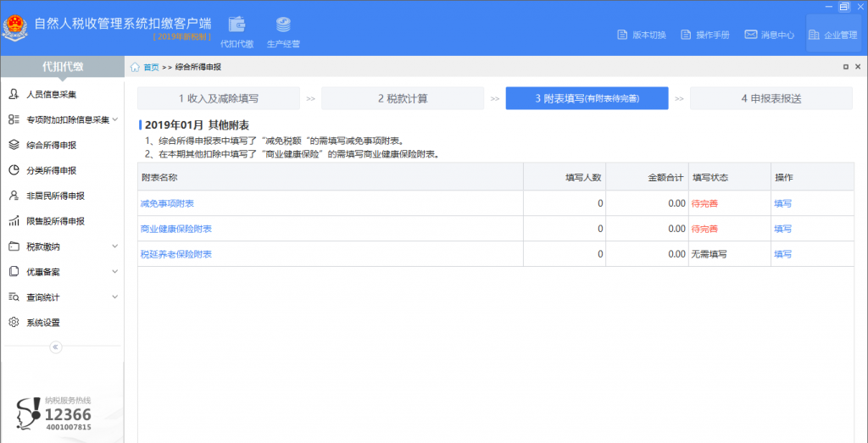Go to step 4 申报表报送

tap(771, 98)
